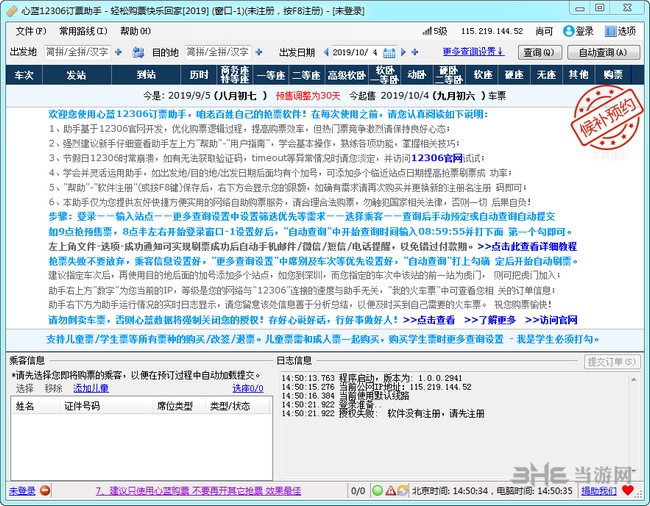Click the 席位类型 passenger column header
Image resolution: width=650 pixels, height=506 pixels.
click(179, 406)
